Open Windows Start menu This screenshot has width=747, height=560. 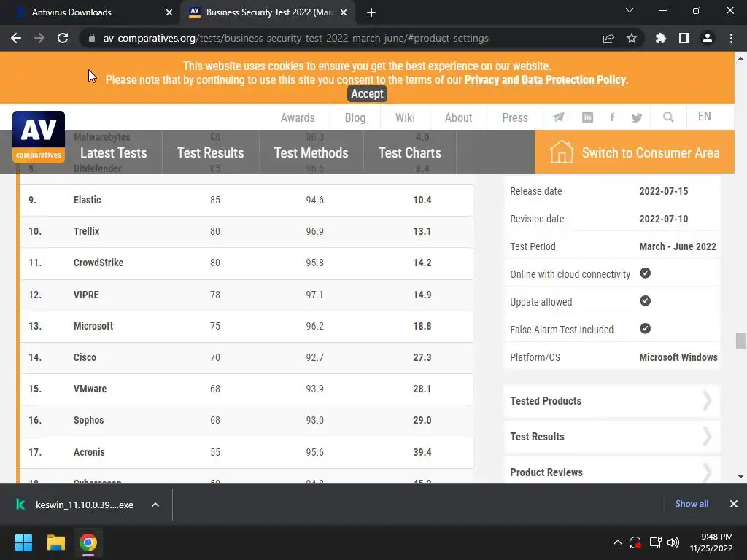23,542
